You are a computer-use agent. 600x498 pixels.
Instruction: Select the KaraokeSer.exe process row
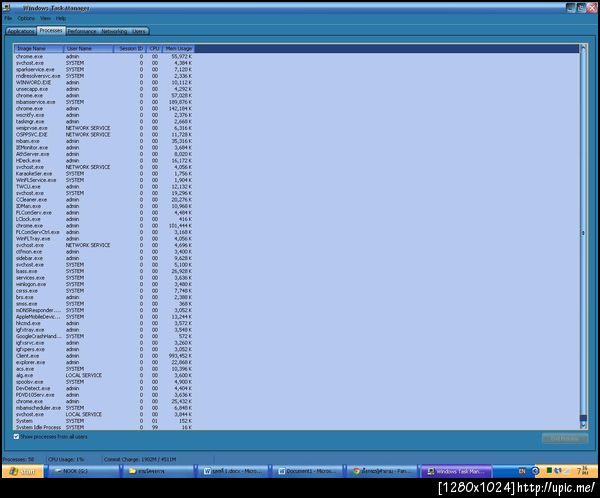[104, 173]
